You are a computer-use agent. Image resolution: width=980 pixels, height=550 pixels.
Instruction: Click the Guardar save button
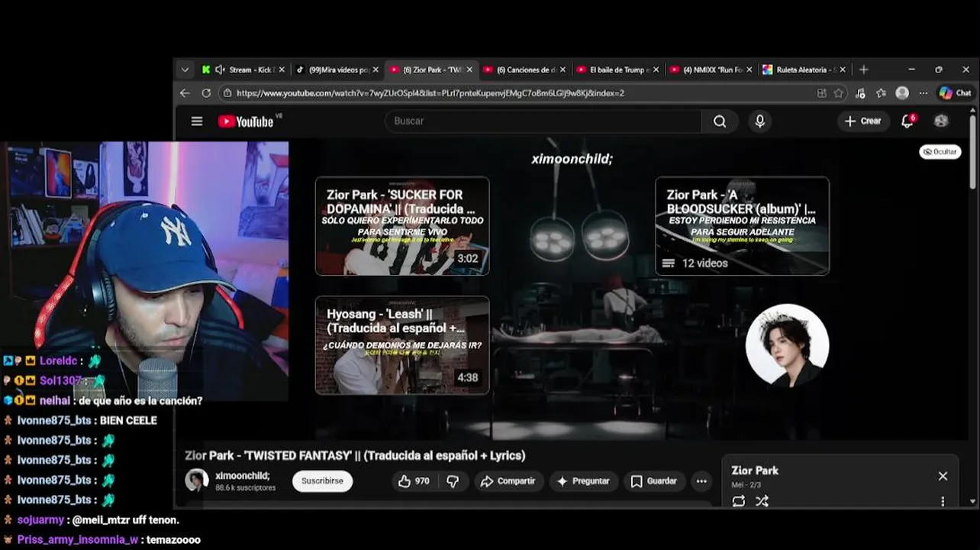coord(654,481)
